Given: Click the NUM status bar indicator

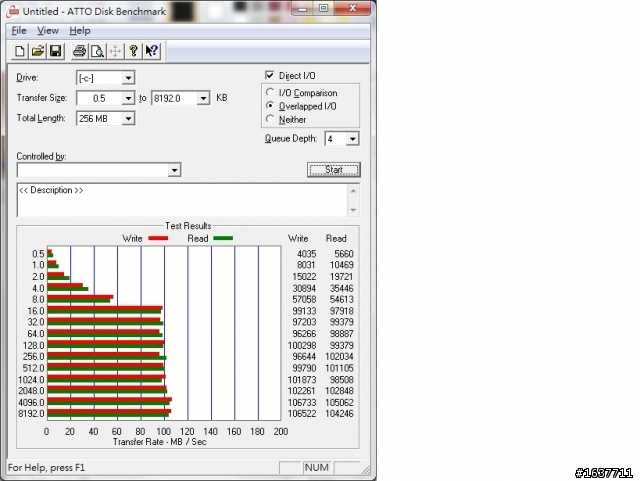Looking at the screenshot, I should (x=316, y=468).
